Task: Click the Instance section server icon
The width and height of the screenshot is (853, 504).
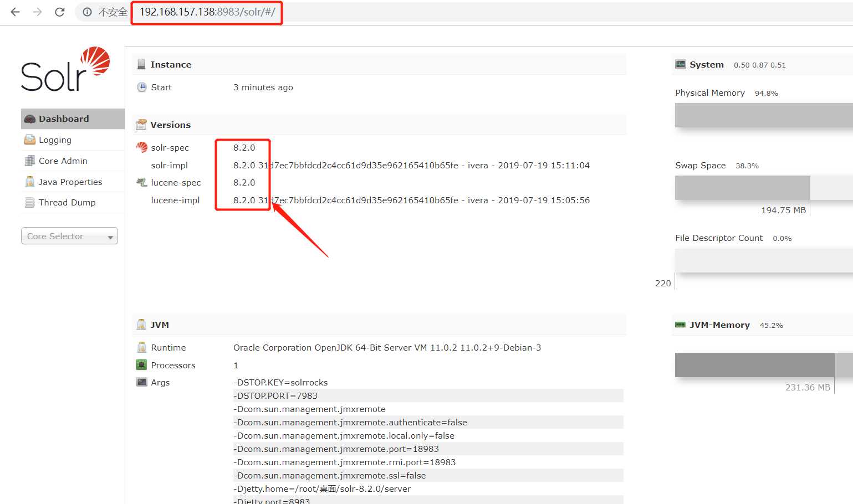Action: pyautogui.click(x=141, y=64)
